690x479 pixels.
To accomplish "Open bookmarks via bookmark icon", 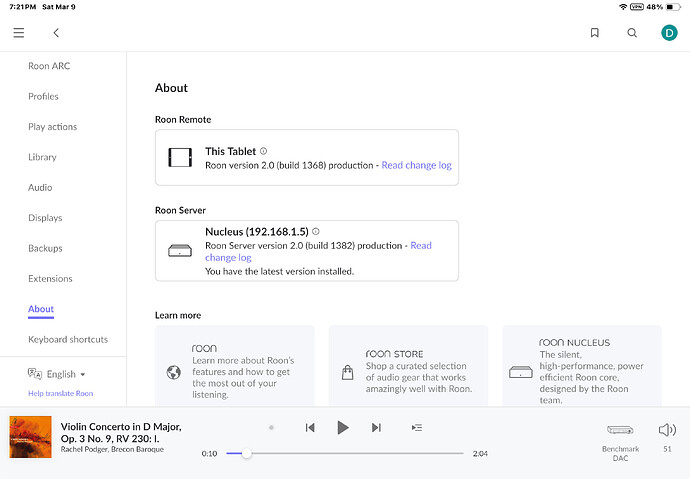I will point(595,33).
